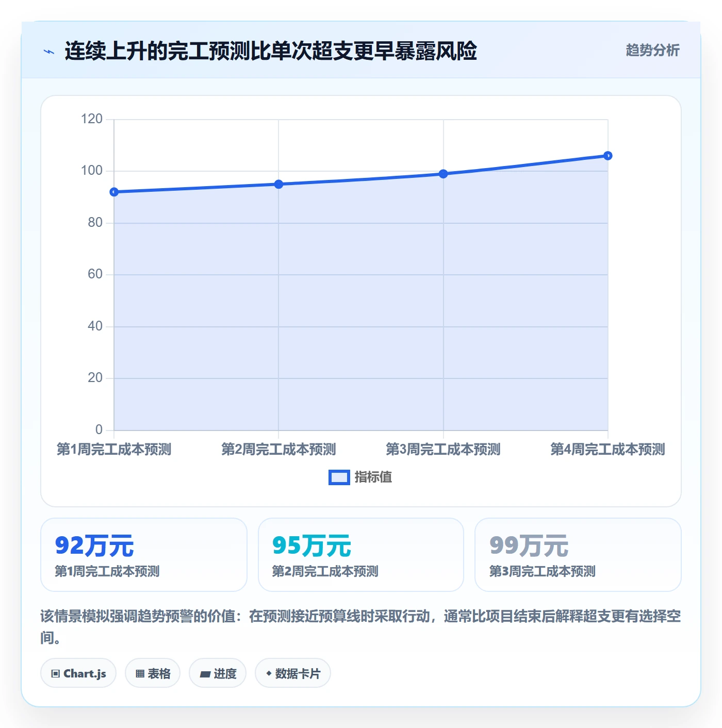Image resolution: width=722 pixels, height=728 pixels.
Task: Click the 表格 tag chip
Action: 153,673
